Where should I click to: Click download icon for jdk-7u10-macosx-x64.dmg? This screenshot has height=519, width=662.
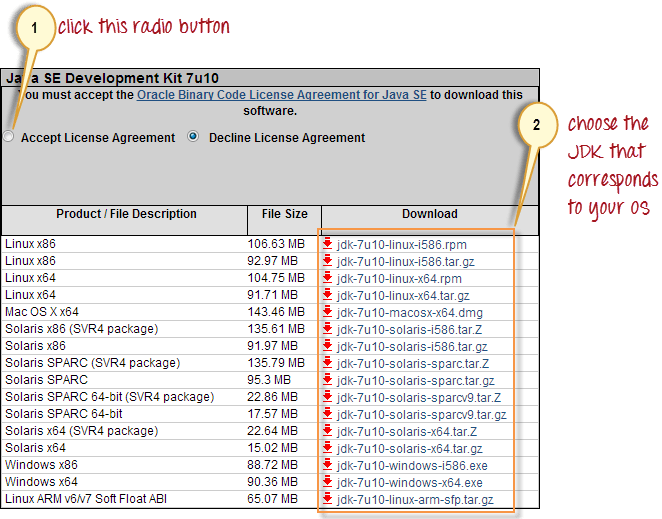click(x=327, y=312)
